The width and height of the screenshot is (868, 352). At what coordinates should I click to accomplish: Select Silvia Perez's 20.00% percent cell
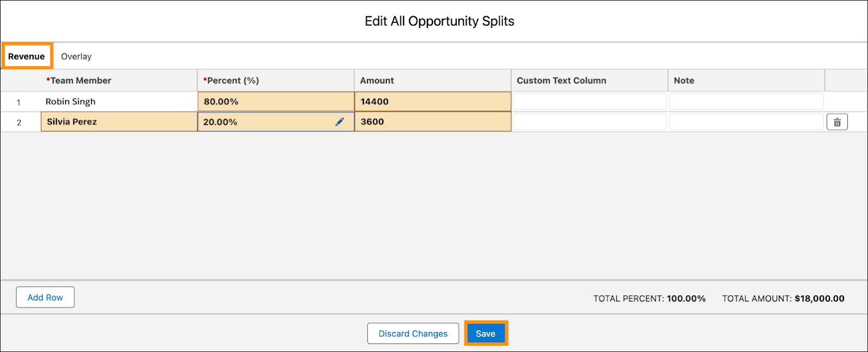pos(276,122)
